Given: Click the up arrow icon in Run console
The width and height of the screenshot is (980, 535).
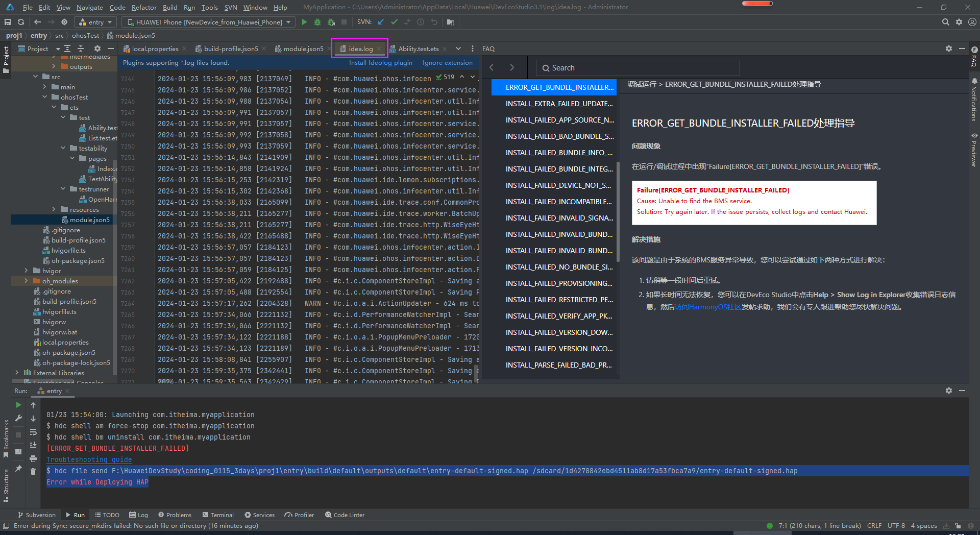Looking at the screenshot, I should (x=33, y=405).
